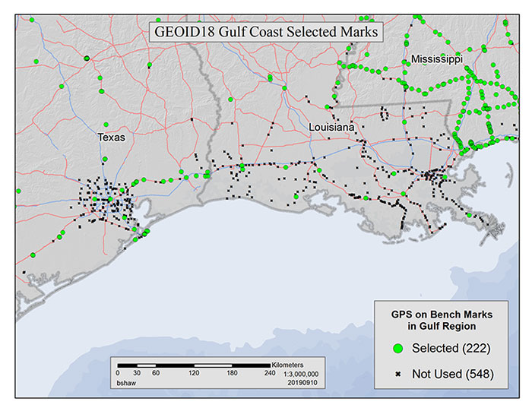This screenshot has height=411, width=532.
Task: Click the dense marker cluster below Texas label
Action: [106, 201]
